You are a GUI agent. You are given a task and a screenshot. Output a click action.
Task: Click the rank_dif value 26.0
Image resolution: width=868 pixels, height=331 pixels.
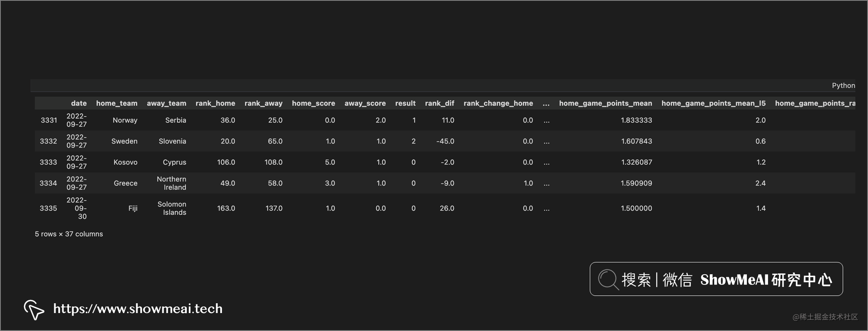tap(447, 208)
